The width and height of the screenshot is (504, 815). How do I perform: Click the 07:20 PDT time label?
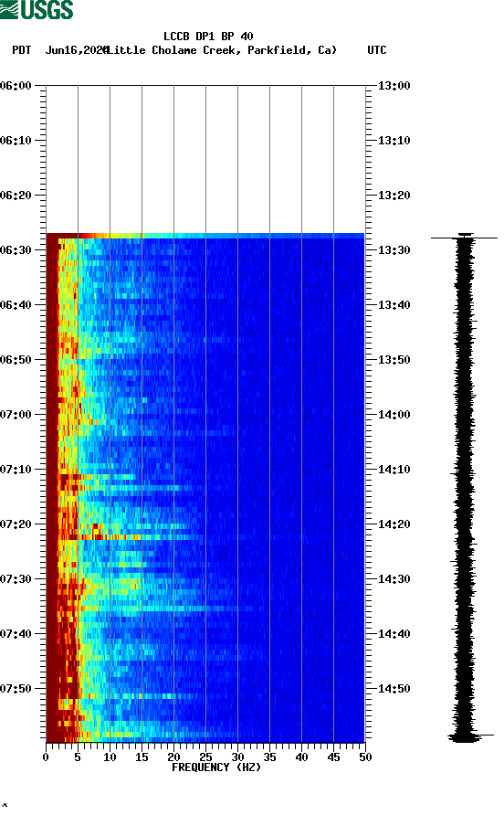[x=16, y=524]
